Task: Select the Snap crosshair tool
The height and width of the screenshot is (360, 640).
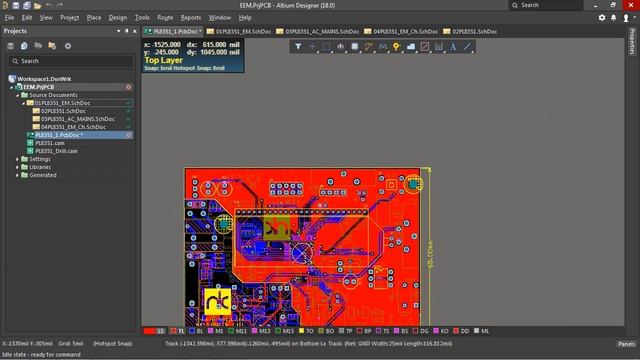Action: pyautogui.click(x=312, y=47)
